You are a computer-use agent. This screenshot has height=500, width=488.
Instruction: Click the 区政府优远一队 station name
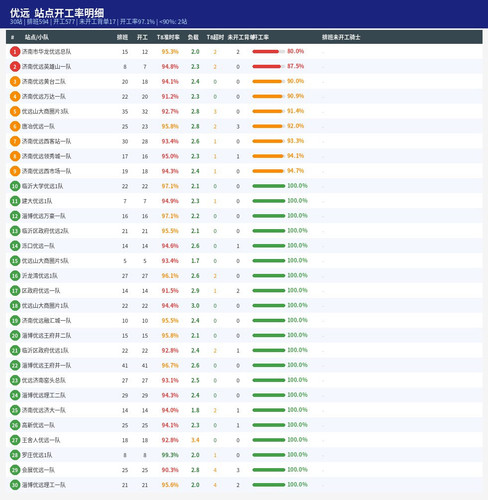[x=41, y=291]
